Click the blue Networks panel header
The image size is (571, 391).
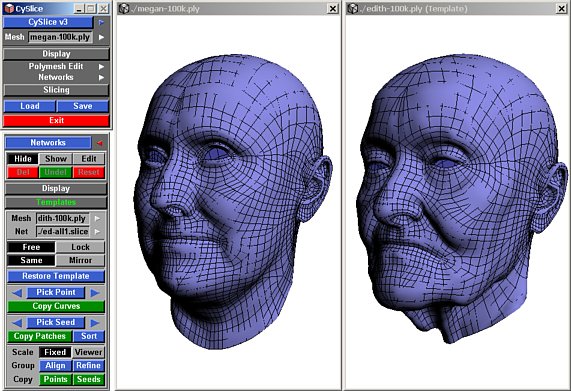(x=48, y=143)
